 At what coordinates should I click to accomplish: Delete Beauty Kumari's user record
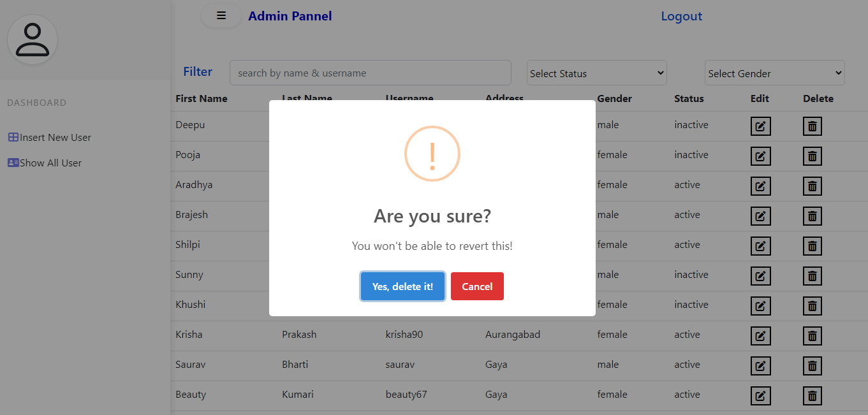pos(812,396)
